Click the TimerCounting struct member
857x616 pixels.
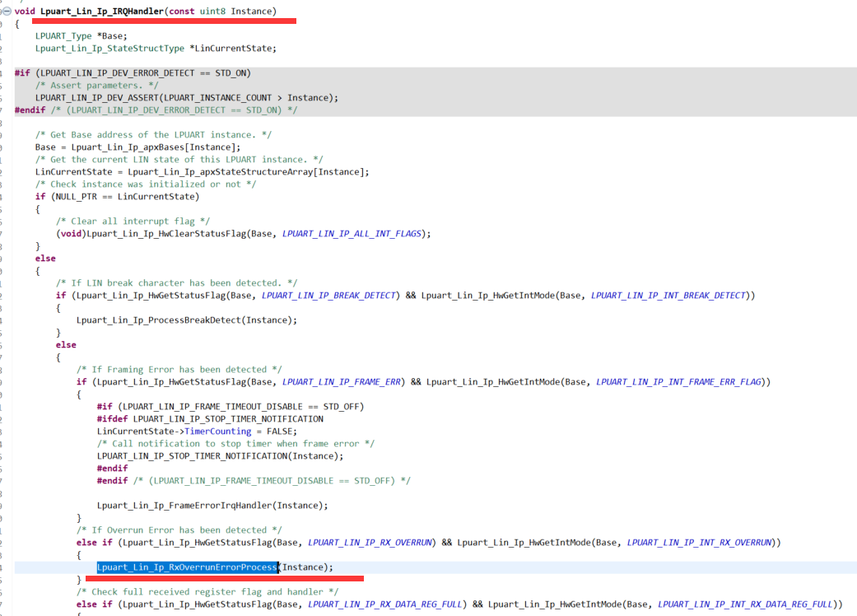tap(217, 432)
